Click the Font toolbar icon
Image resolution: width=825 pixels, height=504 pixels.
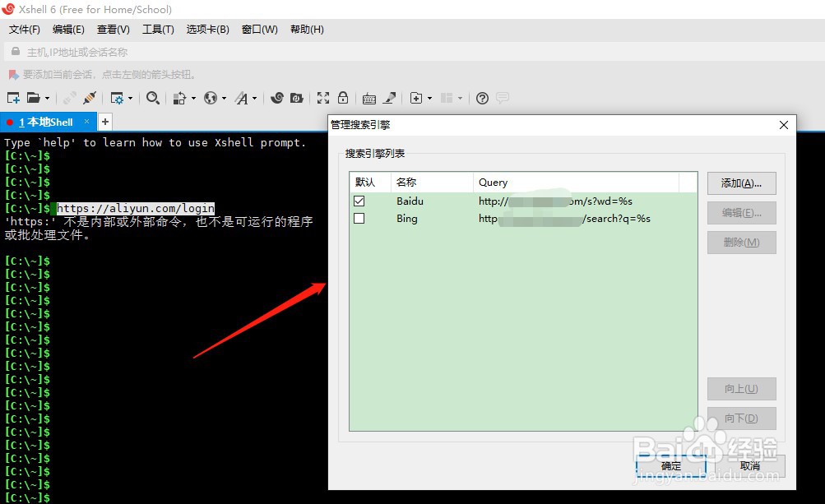242,98
